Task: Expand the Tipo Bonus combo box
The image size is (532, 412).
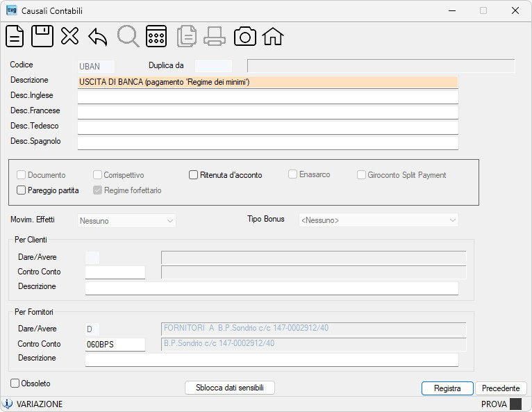Action: click(x=379, y=220)
